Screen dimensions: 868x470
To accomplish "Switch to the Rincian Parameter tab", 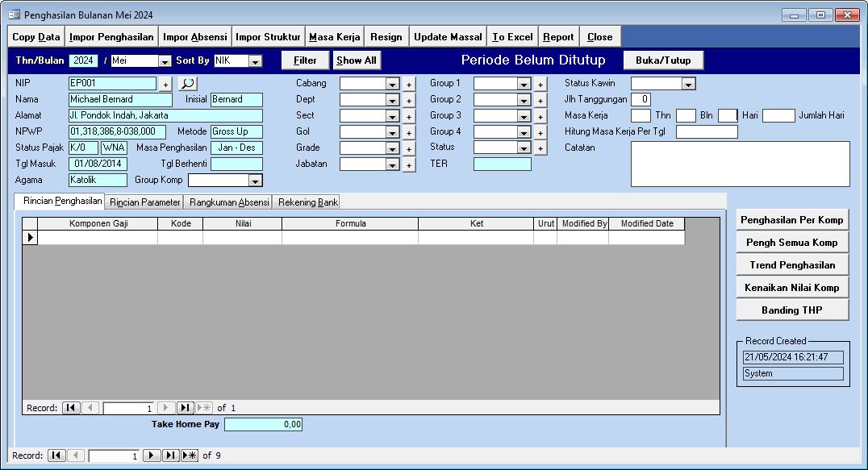I will (145, 202).
